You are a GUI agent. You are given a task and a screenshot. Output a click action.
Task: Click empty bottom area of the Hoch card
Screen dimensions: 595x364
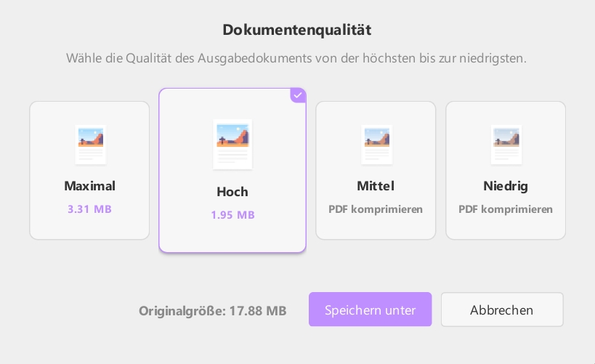click(232, 238)
